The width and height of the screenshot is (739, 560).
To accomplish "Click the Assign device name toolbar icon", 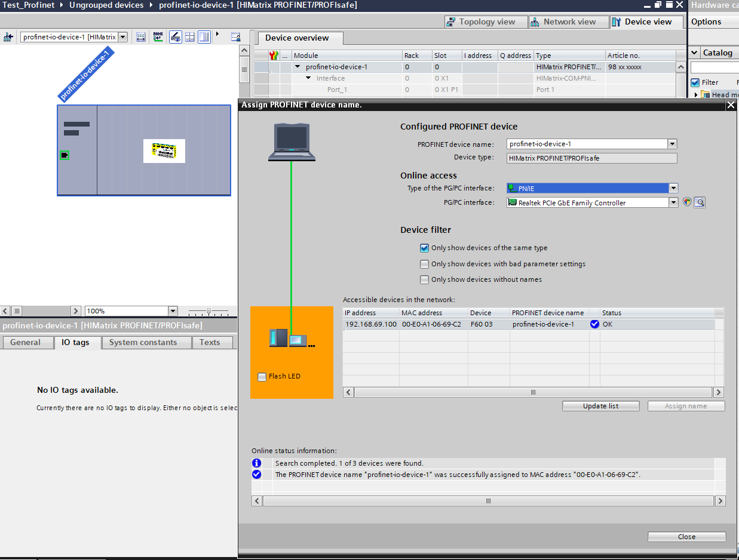I will tap(158, 37).
